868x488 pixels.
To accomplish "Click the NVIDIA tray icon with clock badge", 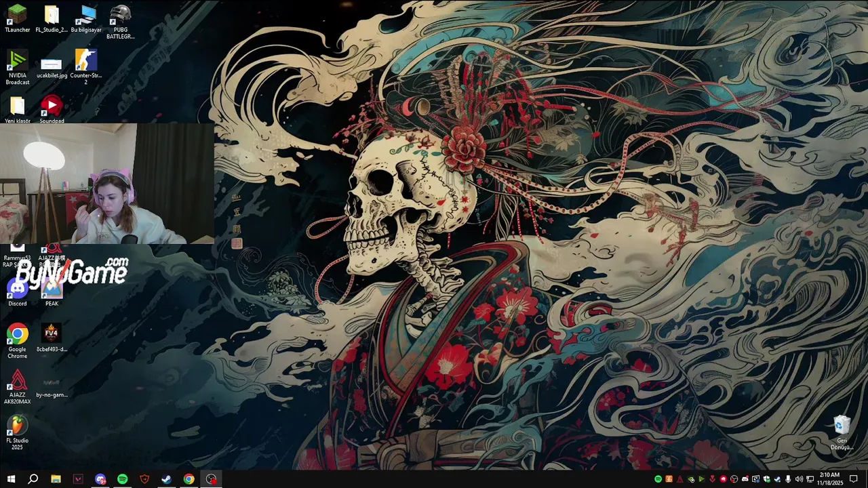I will pyautogui.click(x=691, y=479).
